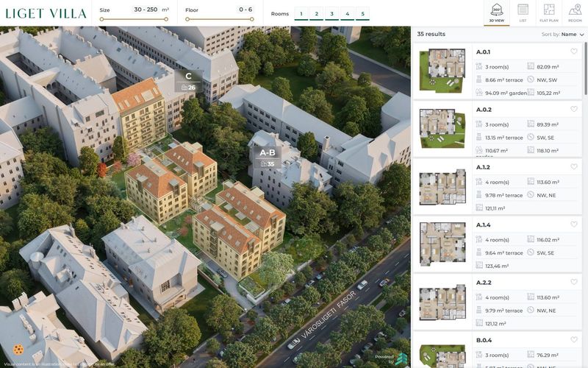Click the A.1.4 apartment title

[x=484, y=225]
